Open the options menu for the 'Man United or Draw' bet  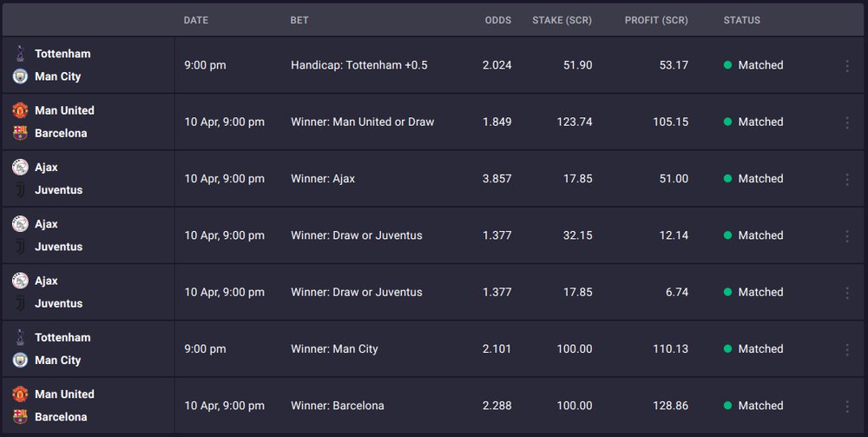tap(847, 122)
